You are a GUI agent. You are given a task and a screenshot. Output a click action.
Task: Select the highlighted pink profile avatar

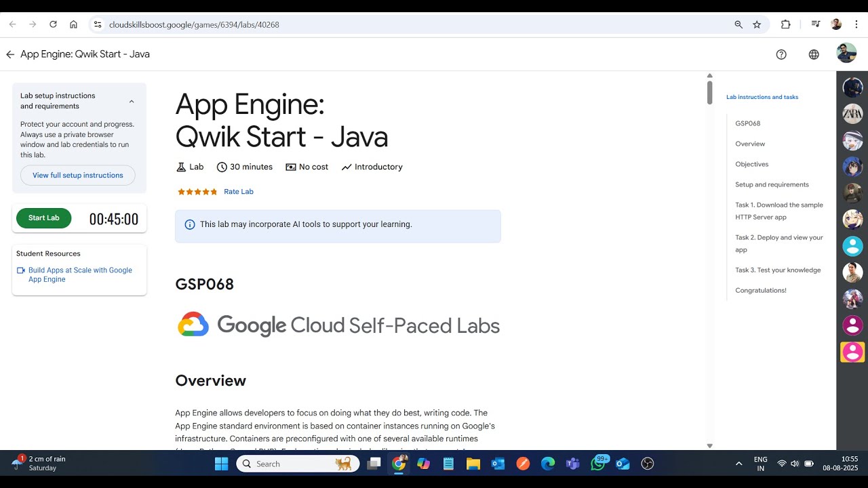852,352
